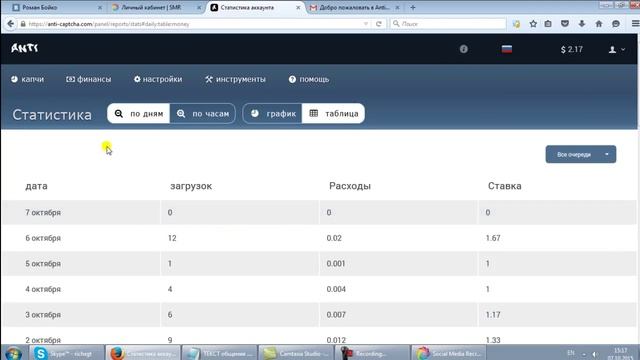Open the инструменты menu

(235, 79)
